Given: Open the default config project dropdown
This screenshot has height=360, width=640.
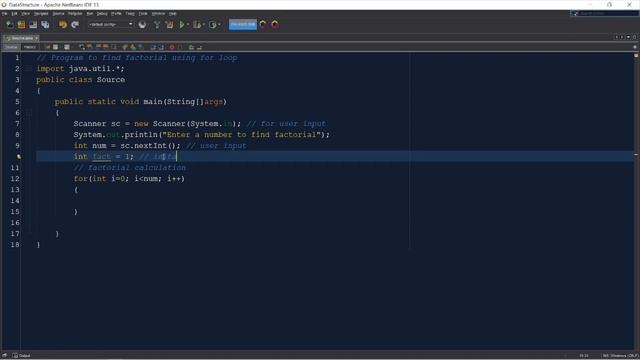Looking at the screenshot, I should point(111,24).
